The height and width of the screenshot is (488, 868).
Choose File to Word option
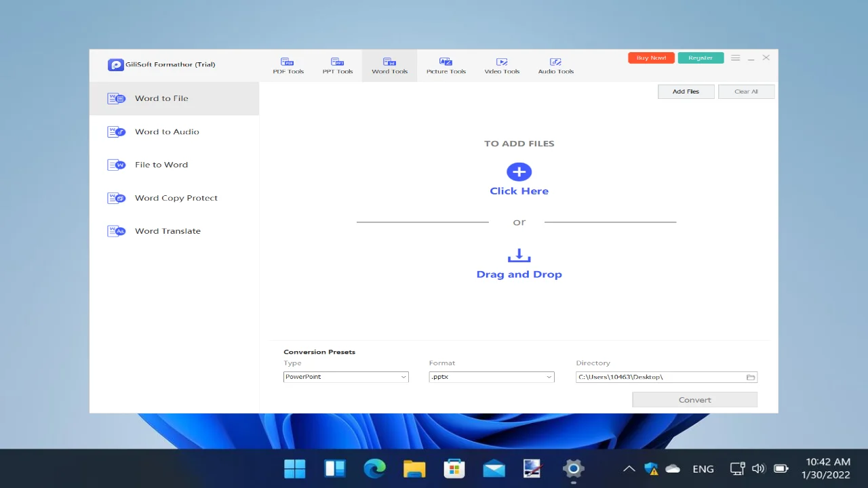174,165
